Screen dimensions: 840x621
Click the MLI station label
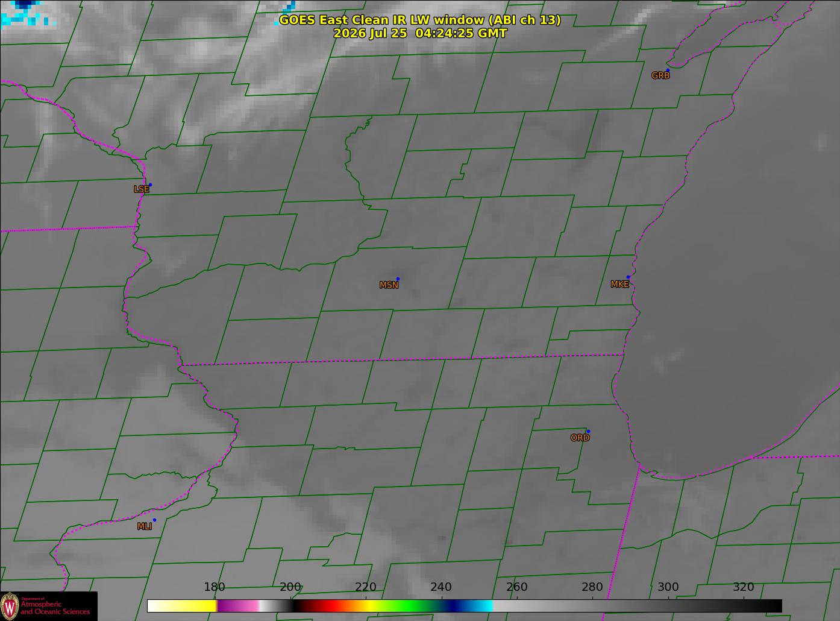(144, 526)
